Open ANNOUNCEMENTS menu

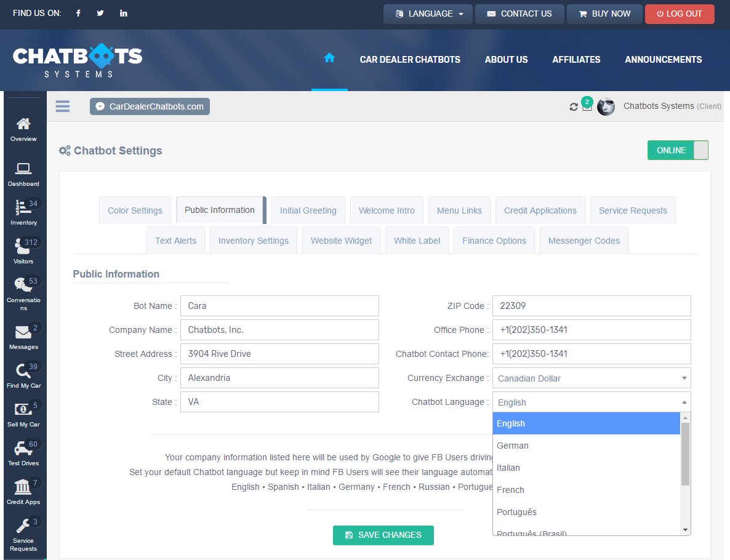coord(664,60)
